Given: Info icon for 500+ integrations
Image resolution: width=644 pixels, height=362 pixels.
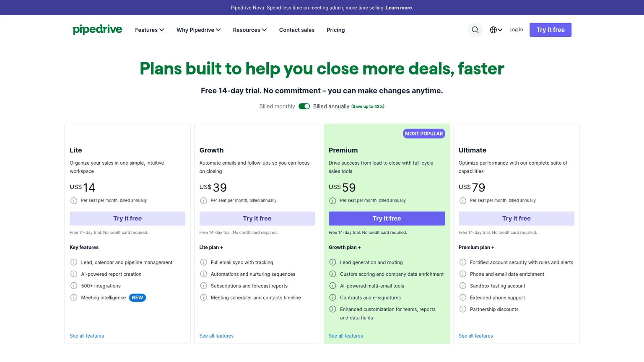Looking at the screenshot, I should 74,286.
